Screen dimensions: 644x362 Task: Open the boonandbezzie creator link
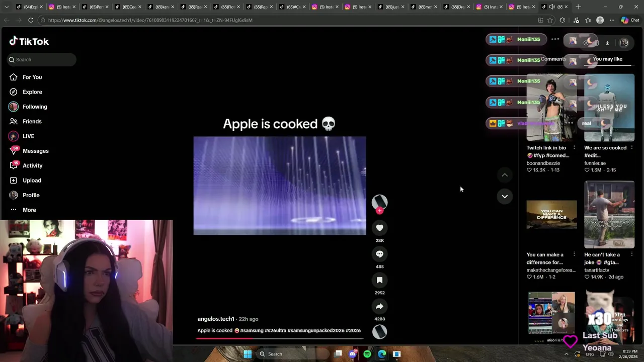(543, 163)
